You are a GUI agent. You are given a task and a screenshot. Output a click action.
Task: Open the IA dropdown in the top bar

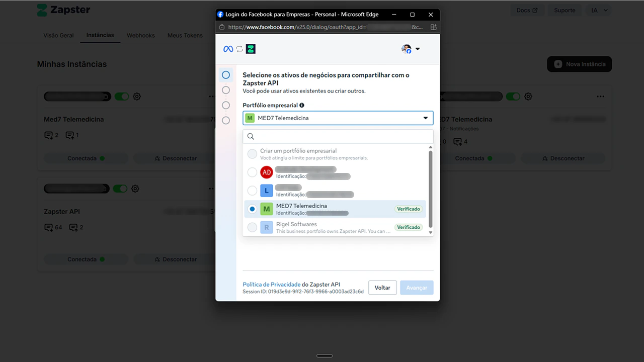tap(598, 10)
